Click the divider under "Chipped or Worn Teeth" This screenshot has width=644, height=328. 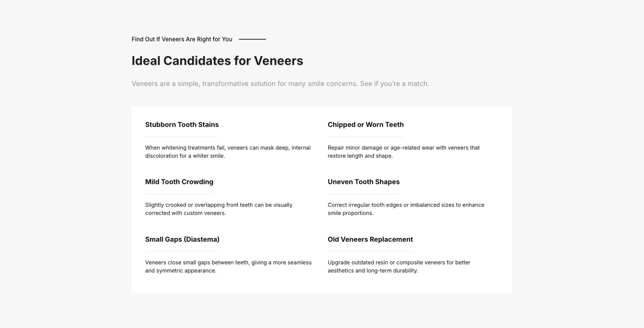(366, 136)
